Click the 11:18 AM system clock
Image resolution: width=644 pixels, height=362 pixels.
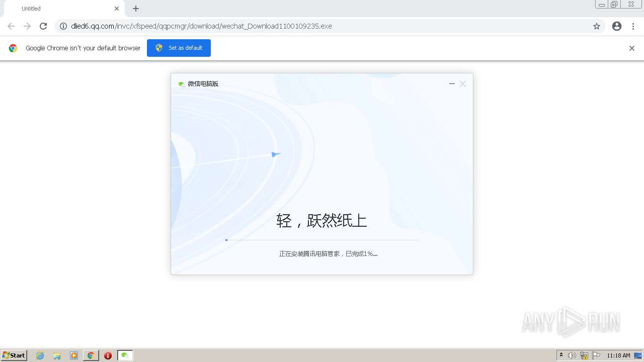tap(618, 355)
